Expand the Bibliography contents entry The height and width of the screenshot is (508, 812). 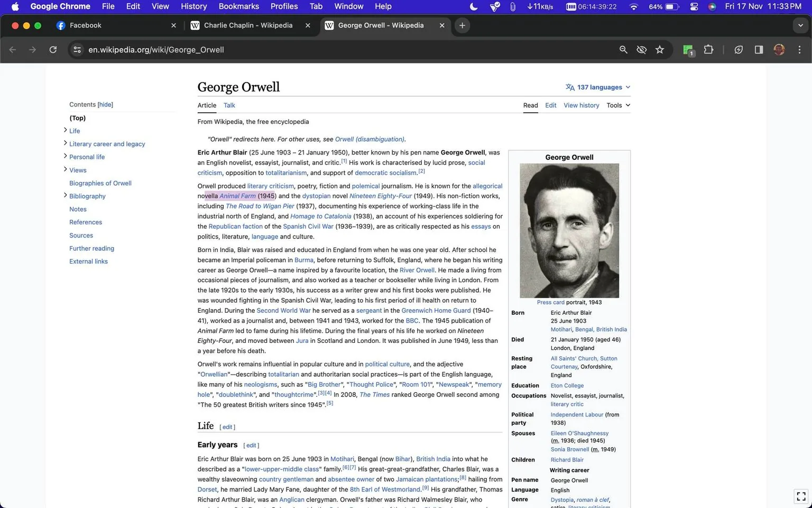tap(64, 196)
